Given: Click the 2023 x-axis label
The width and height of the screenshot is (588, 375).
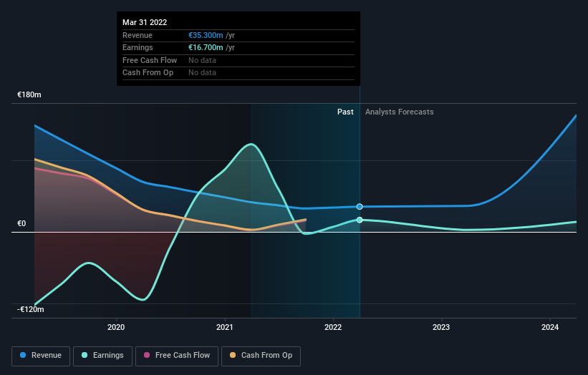Looking at the screenshot, I should [441, 327].
